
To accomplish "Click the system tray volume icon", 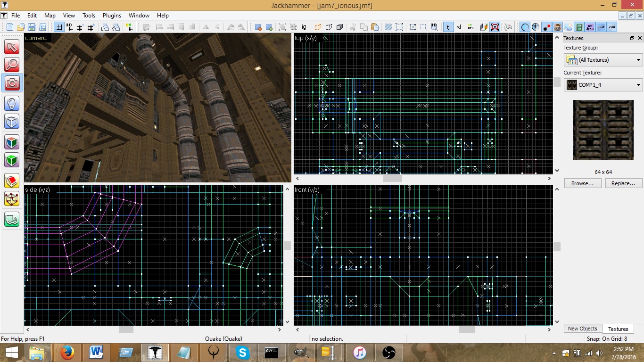I will click(x=599, y=353).
